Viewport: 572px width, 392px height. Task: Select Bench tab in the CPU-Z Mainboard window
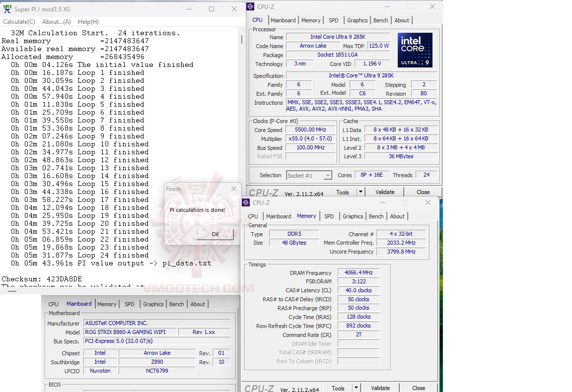(x=177, y=304)
